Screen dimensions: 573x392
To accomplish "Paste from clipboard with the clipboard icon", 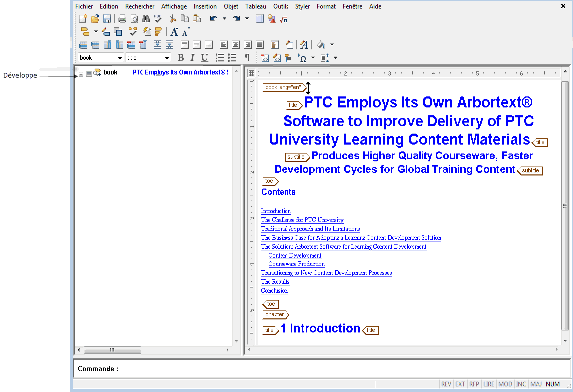I will click(197, 18).
